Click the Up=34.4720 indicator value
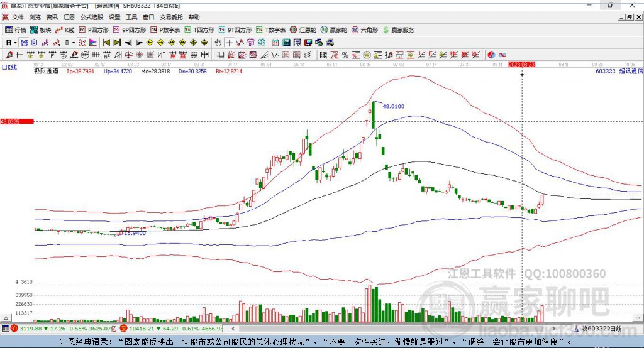This screenshot has width=644, height=348. [x=118, y=71]
